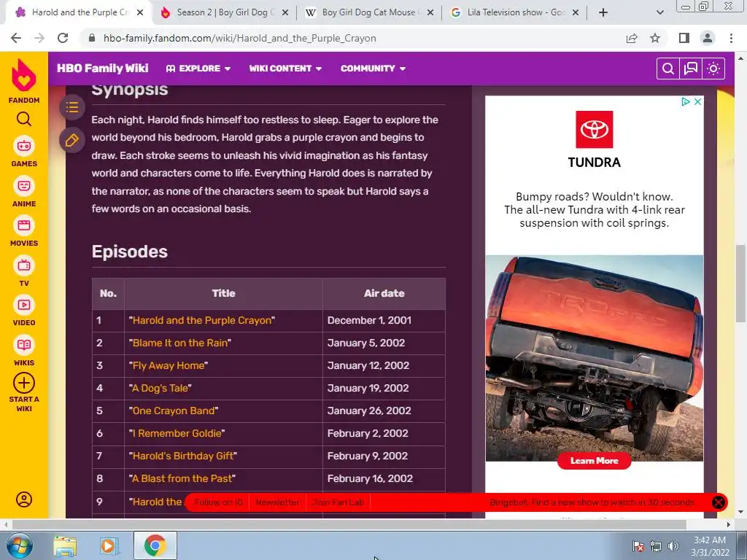Click the share page icon in address bar
Screen dimensions: 747x560
pyautogui.click(x=632, y=38)
